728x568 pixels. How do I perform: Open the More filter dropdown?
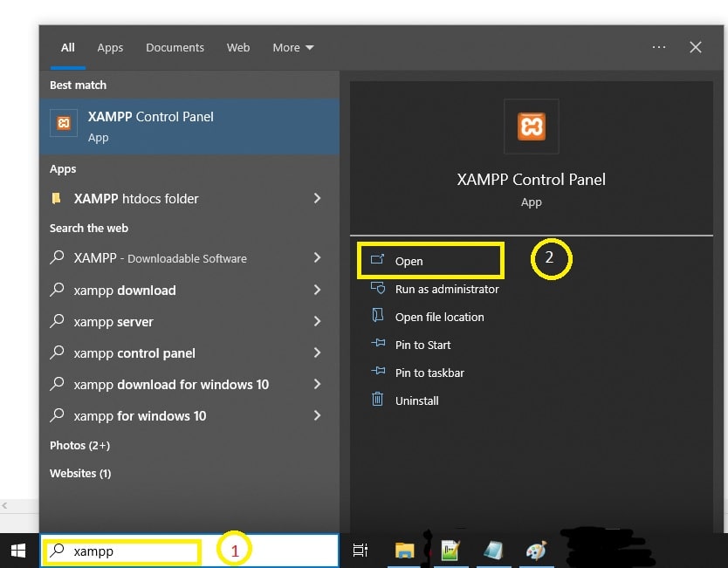(292, 48)
